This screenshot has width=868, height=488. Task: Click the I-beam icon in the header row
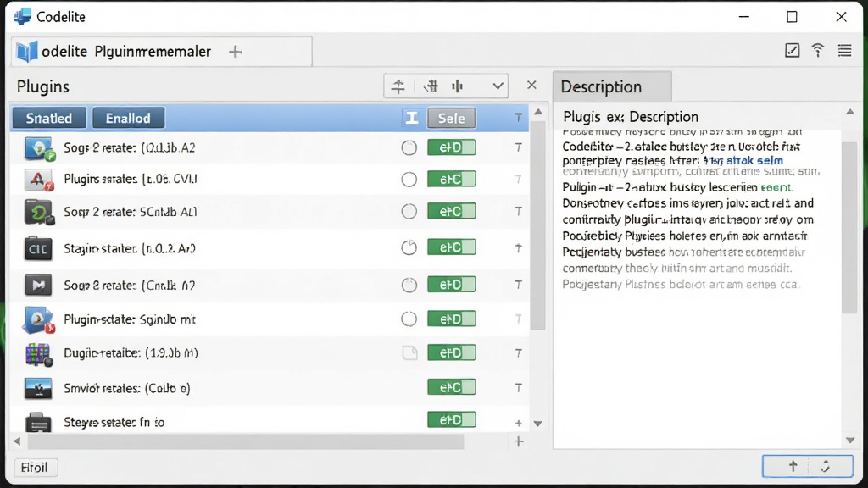(x=411, y=118)
